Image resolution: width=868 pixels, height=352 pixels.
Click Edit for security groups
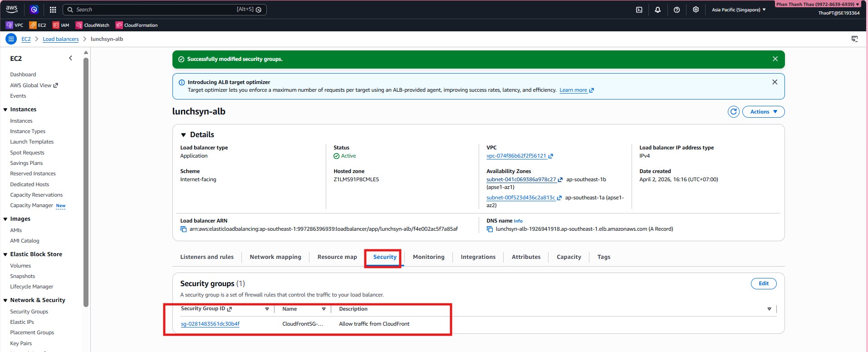coord(763,283)
